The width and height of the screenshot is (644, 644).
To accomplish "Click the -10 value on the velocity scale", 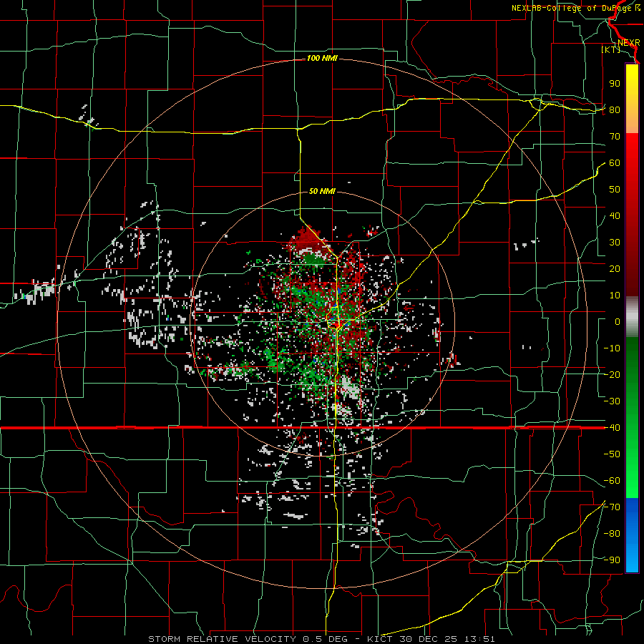I will (612, 348).
